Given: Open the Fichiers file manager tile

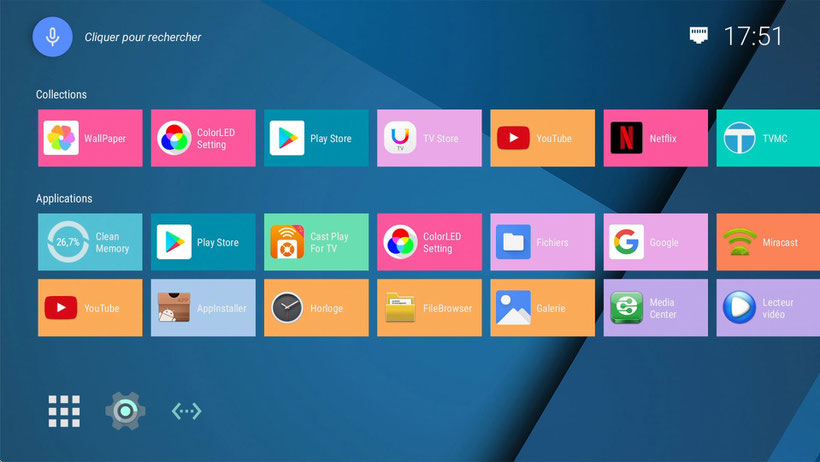Looking at the screenshot, I should tap(542, 242).
